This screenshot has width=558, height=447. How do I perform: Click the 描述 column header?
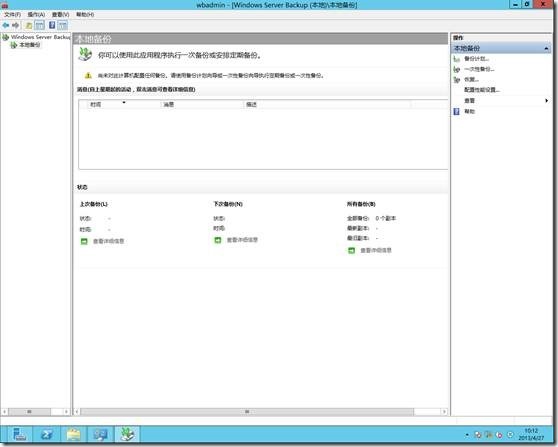[326, 104]
